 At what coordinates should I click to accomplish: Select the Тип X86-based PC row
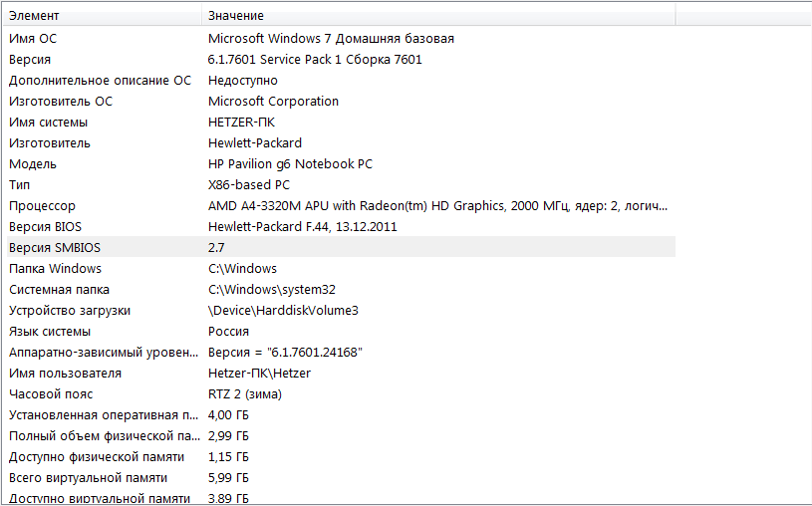[x=341, y=185]
